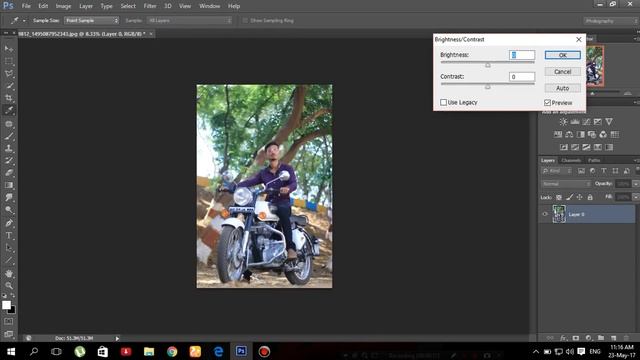Add Levels adjustment icon

pyautogui.click(x=575, y=122)
